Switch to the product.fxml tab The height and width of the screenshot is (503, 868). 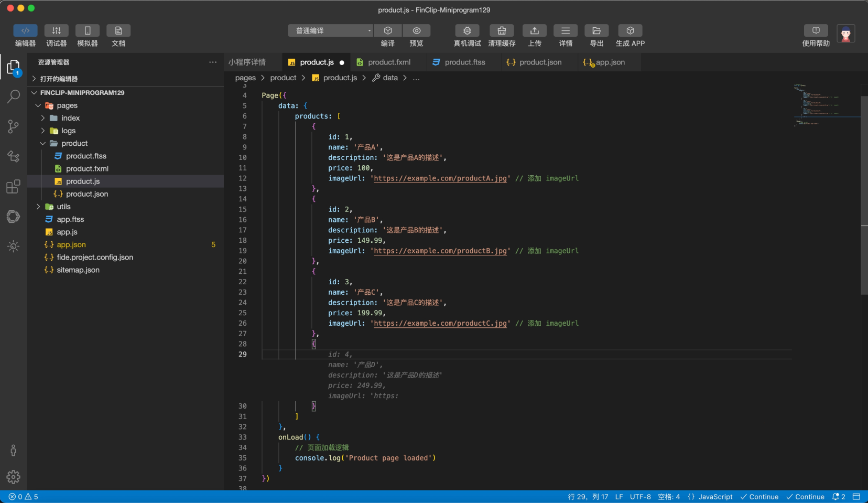pos(389,62)
